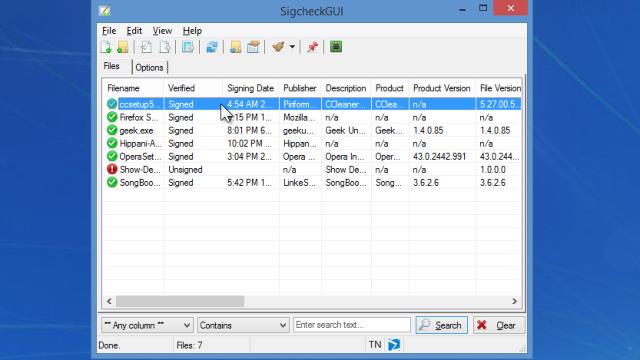The height and width of the screenshot is (360, 640).
Task: Click the green check icon for OperaSet row
Action: [112, 156]
